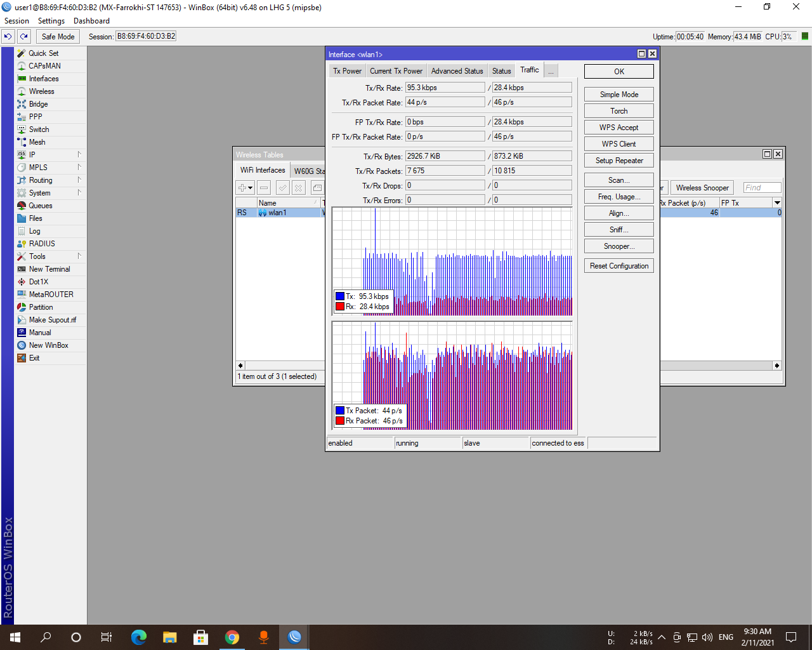Switch to the Status tab
Image resolution: width=812 pixels, height=650 pixels.
501,70
